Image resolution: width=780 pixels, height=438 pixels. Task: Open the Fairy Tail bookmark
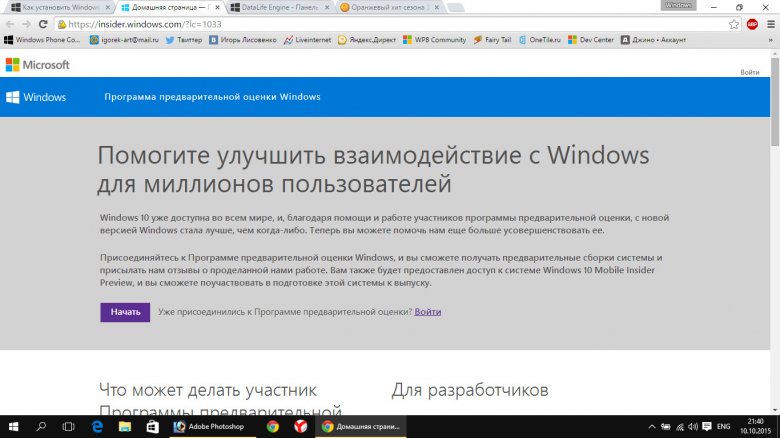492,40
